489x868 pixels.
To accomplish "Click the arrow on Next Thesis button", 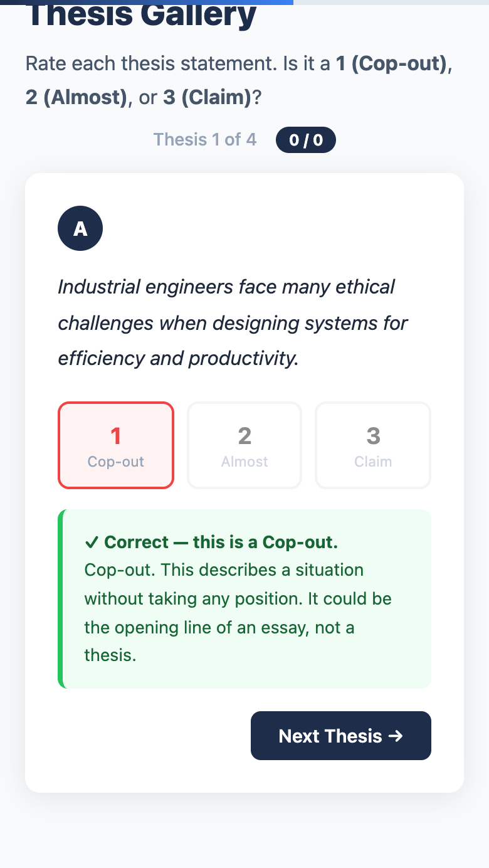I will 396,736.
